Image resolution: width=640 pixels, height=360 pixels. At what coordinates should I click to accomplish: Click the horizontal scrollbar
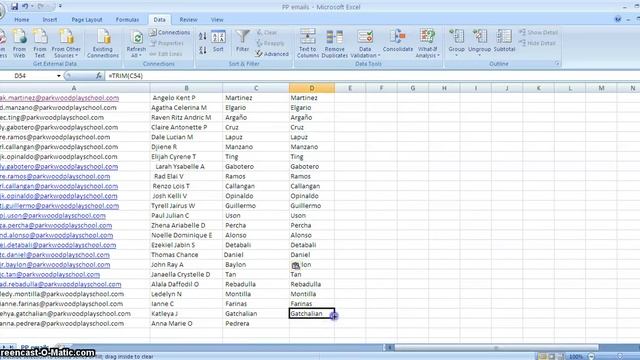(x=496, y=348)
